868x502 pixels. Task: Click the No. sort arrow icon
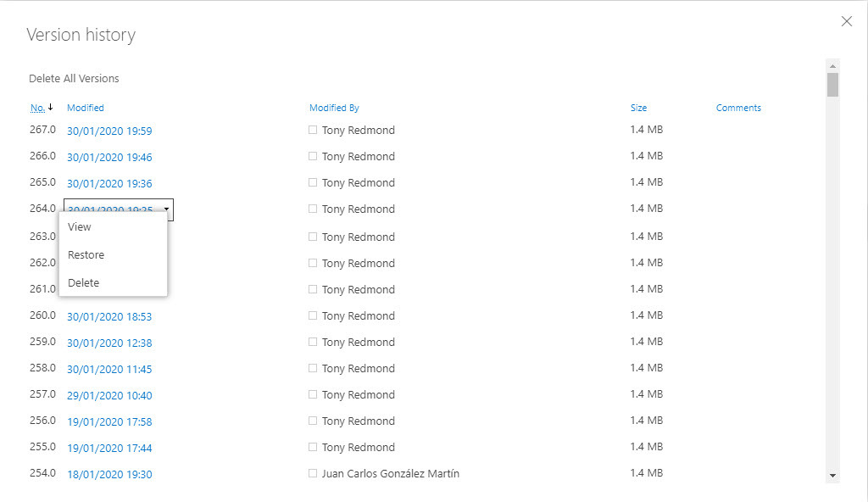pos(50,107)
